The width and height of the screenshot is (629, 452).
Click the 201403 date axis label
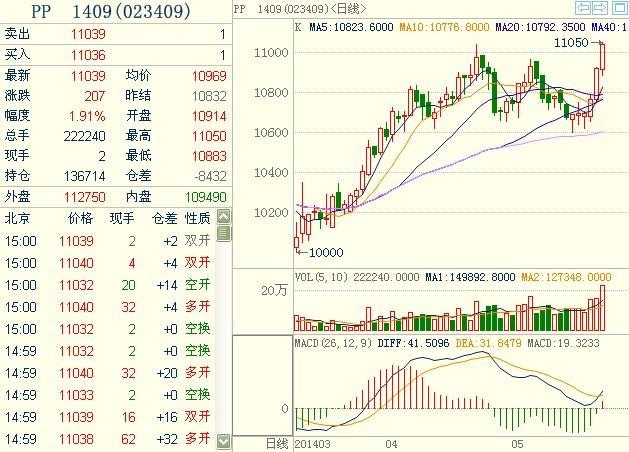312,444
